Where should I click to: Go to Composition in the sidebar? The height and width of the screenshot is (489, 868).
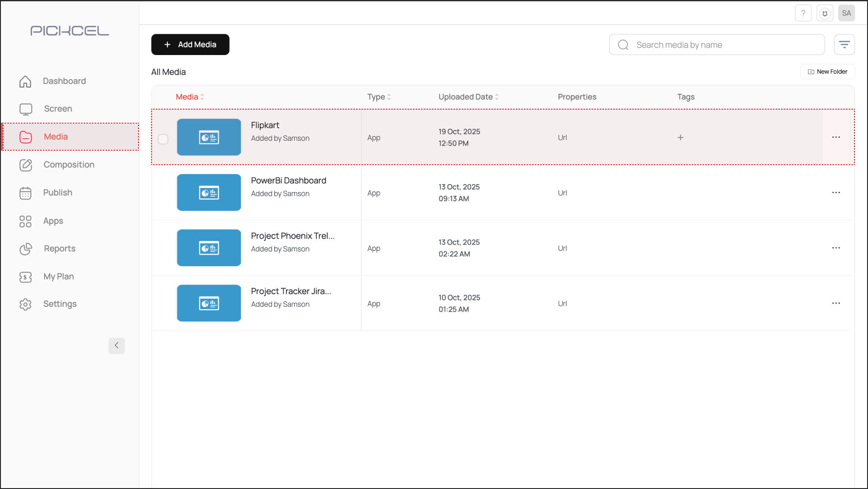[69, 165]
